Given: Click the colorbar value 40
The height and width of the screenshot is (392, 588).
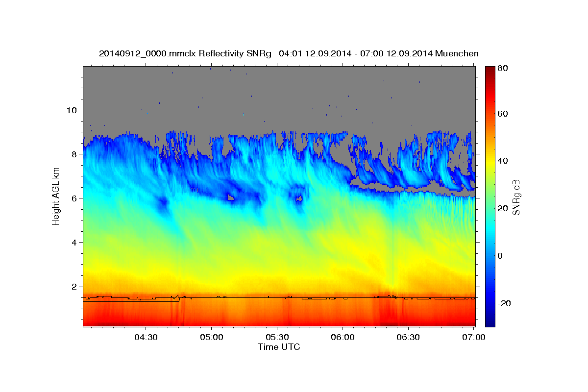Looking at the screenshot, I should (504, 161).
